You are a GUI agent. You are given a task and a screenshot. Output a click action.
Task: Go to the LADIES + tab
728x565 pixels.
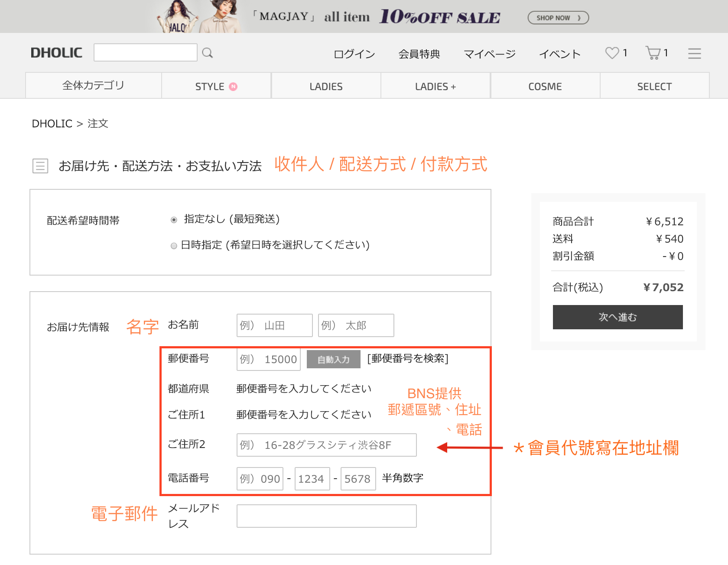(x=435, y=86)
